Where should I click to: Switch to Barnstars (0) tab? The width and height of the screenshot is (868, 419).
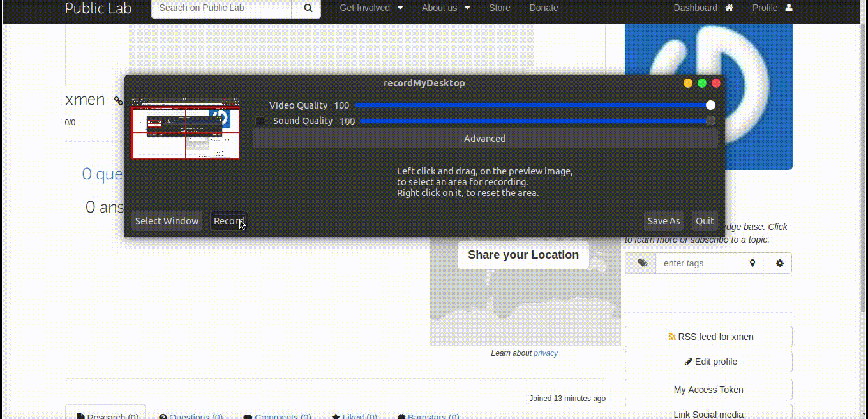pyautogui.click(x=428, y=415)
